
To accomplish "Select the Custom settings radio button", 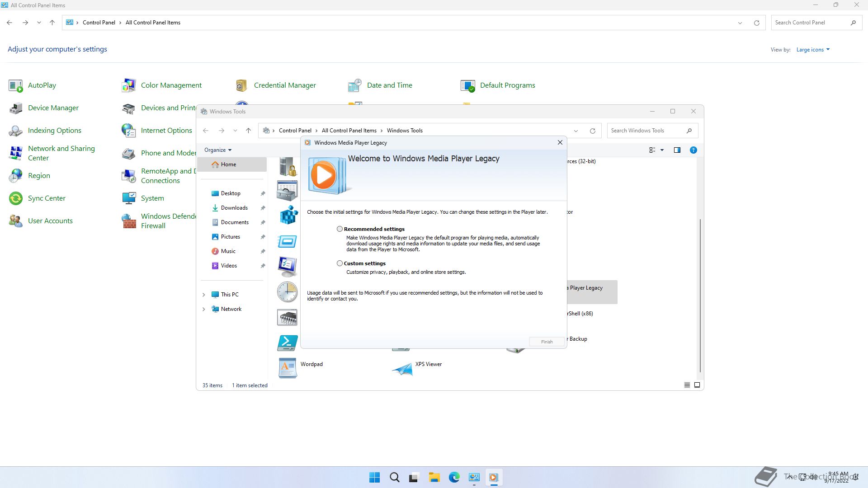I will point(340,263).
